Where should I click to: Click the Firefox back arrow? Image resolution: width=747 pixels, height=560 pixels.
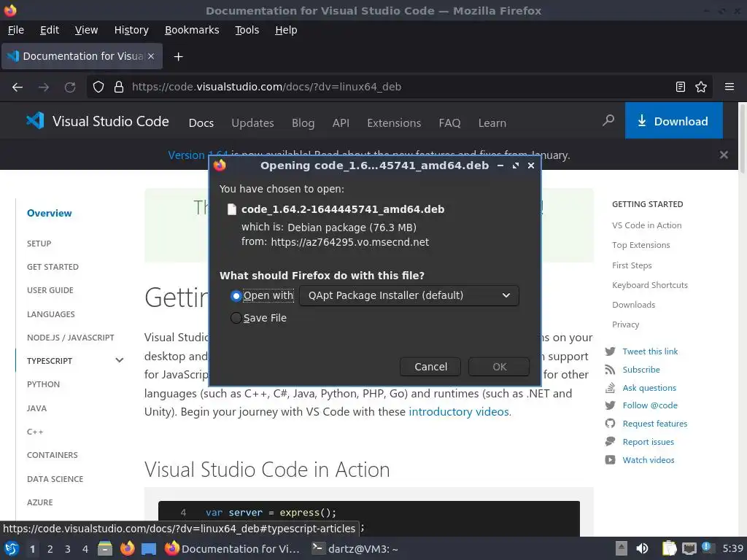click(x=18, y=87)
